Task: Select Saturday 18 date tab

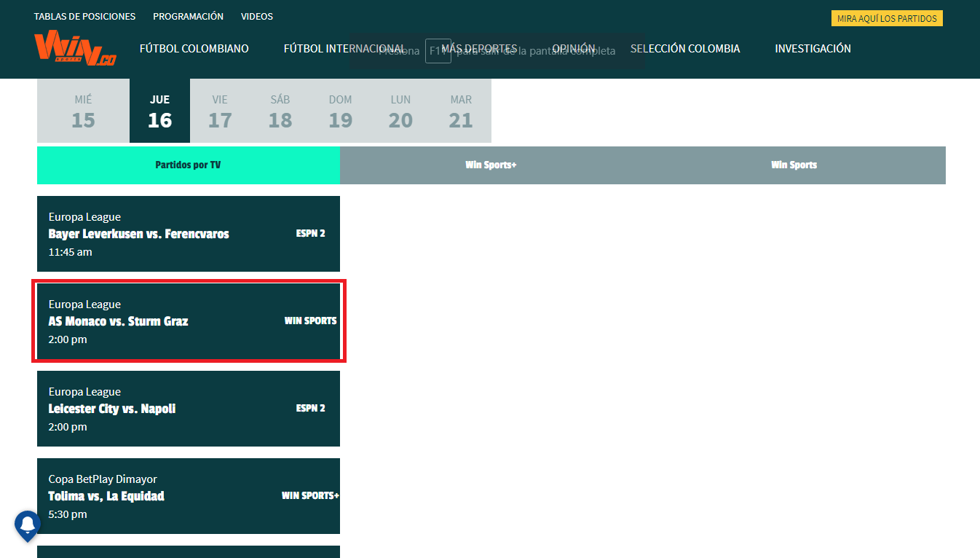Action: click(280, 111)
